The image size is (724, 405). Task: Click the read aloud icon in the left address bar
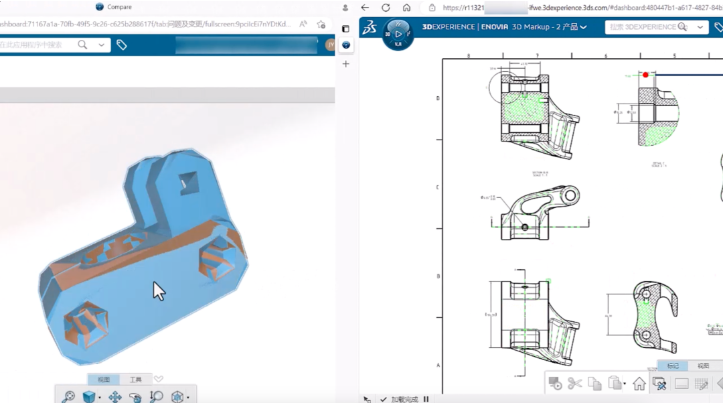click(303, 24)
